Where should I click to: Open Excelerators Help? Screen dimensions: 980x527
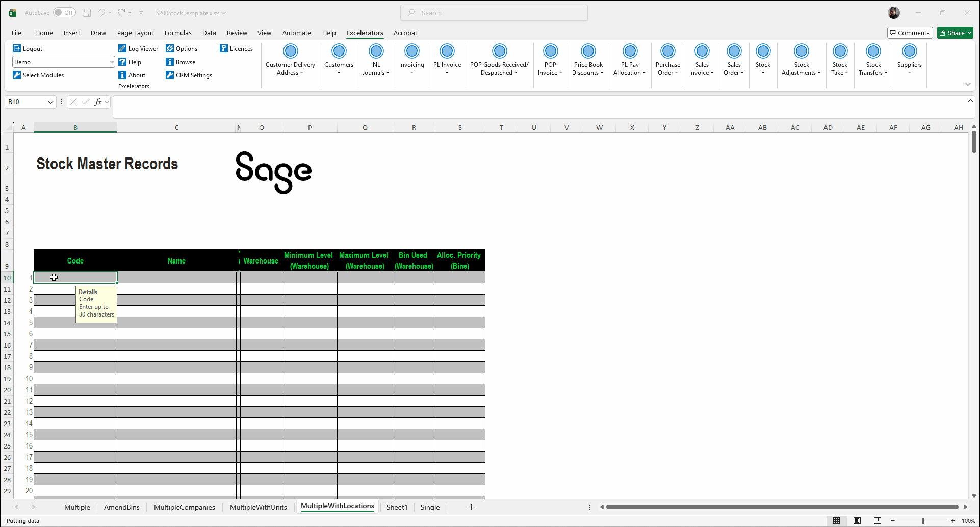click(x=130, y=62)
